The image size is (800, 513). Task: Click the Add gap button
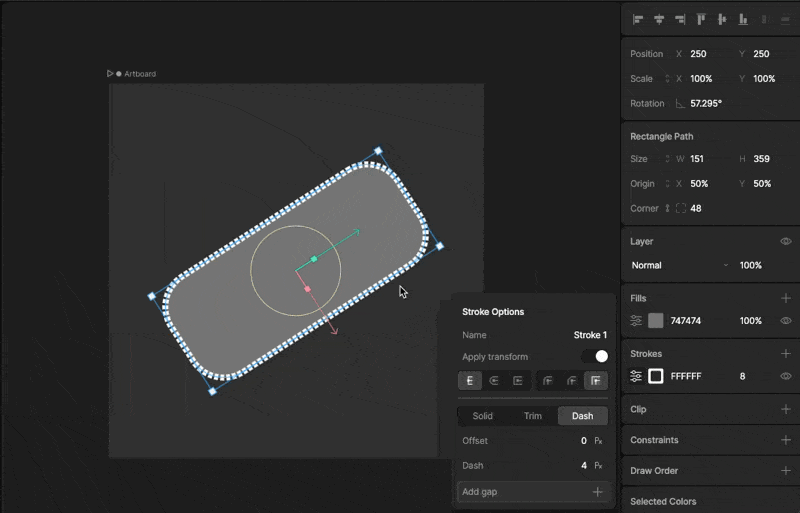[532, 492]
